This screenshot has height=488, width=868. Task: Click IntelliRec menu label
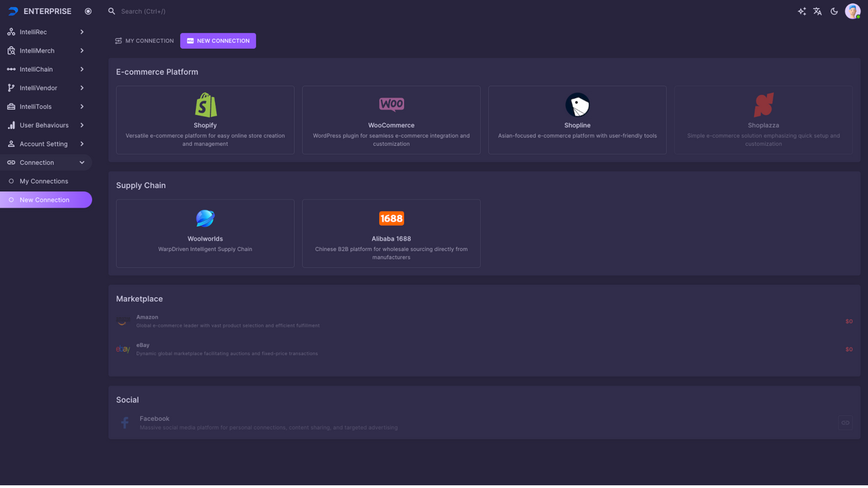33,32
